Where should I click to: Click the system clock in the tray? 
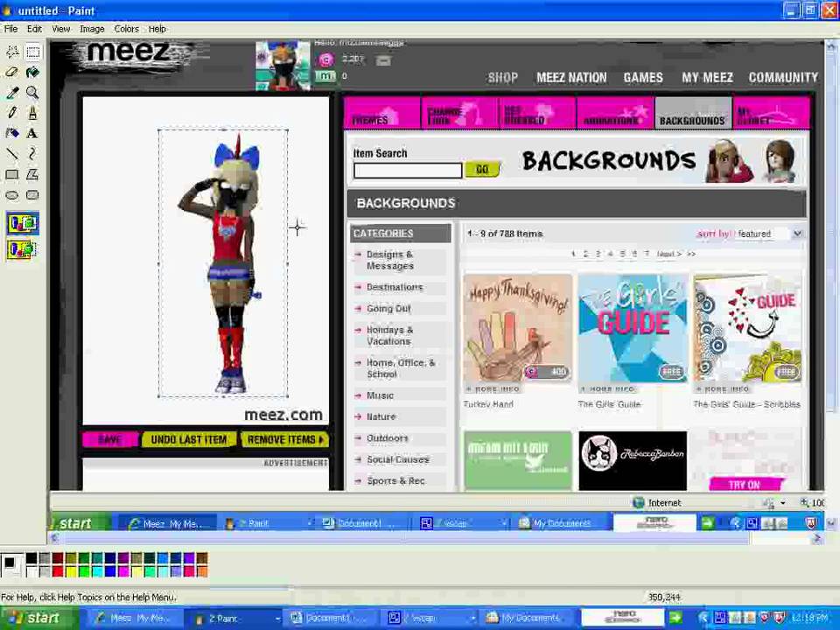808,618
